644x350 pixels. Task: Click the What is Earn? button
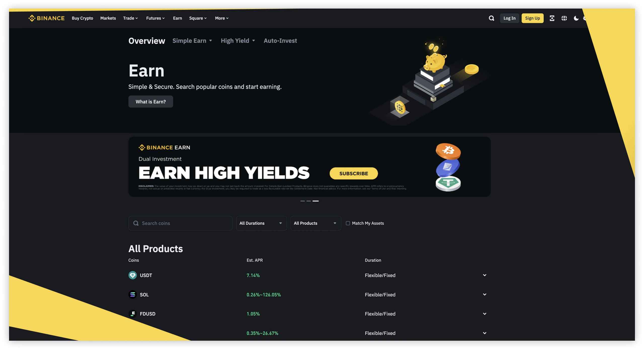151,101
